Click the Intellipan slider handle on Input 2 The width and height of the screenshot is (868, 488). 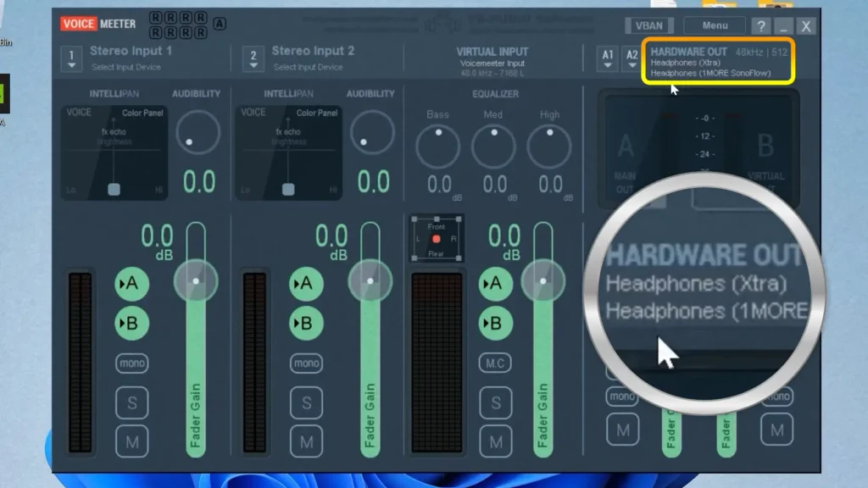coord(288,189)
